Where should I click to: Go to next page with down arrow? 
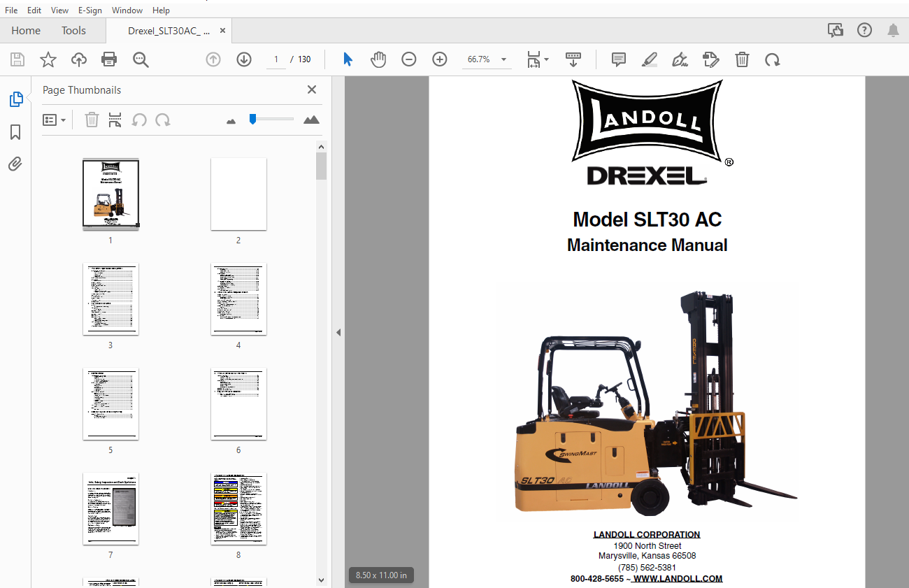244,59
